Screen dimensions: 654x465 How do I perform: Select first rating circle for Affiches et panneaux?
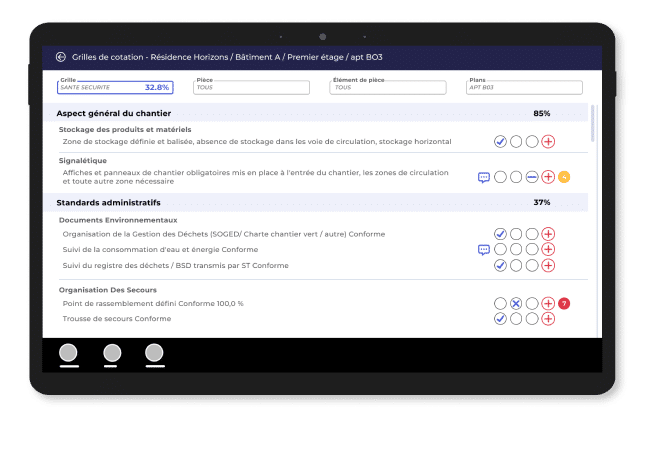pos(500,177)
